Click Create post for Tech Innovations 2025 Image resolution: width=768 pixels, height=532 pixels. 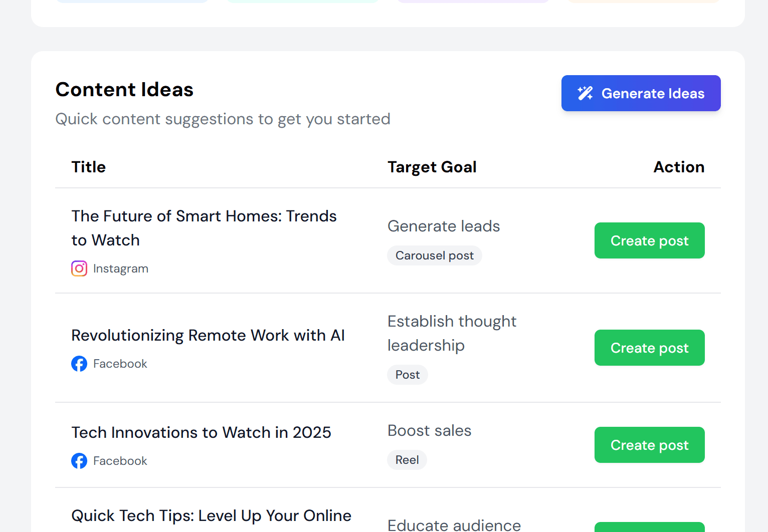click(649, 445)
